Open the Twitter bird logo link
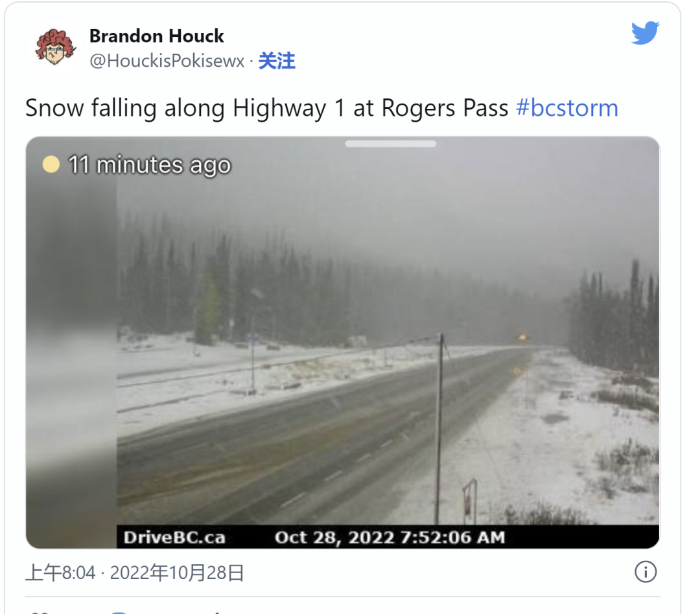700x614 pixels. pyautogui.click(x=645, y=32)
